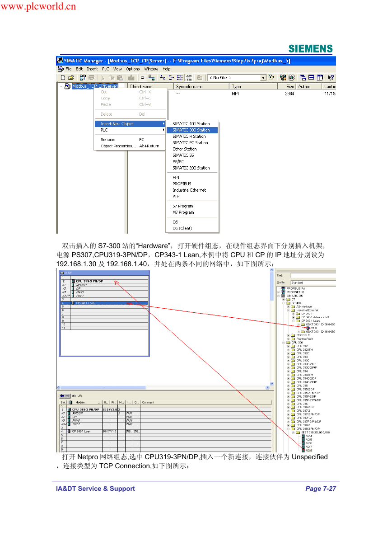Choose Object Properties in context menu

click(131, 146)
